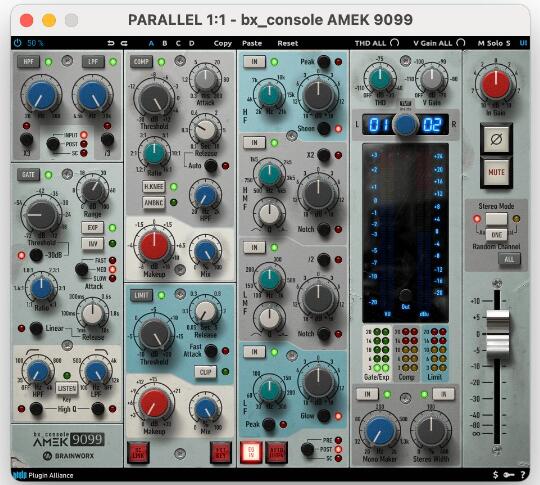Click the blue knob between channel displays
Image resolution: width=540 pixels, height=485 pixels.
[x=405, y=124]
